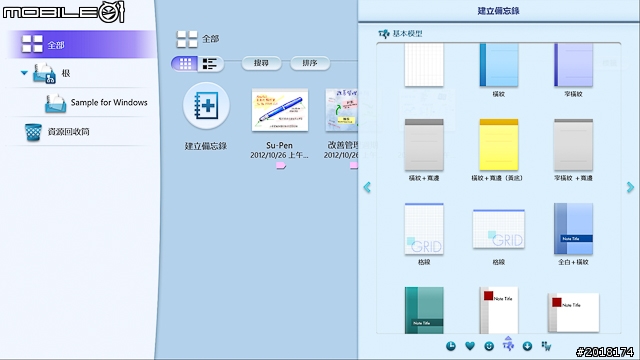Go to previous template page arrow
Screen dimensions: 640x360
point(367,187)
